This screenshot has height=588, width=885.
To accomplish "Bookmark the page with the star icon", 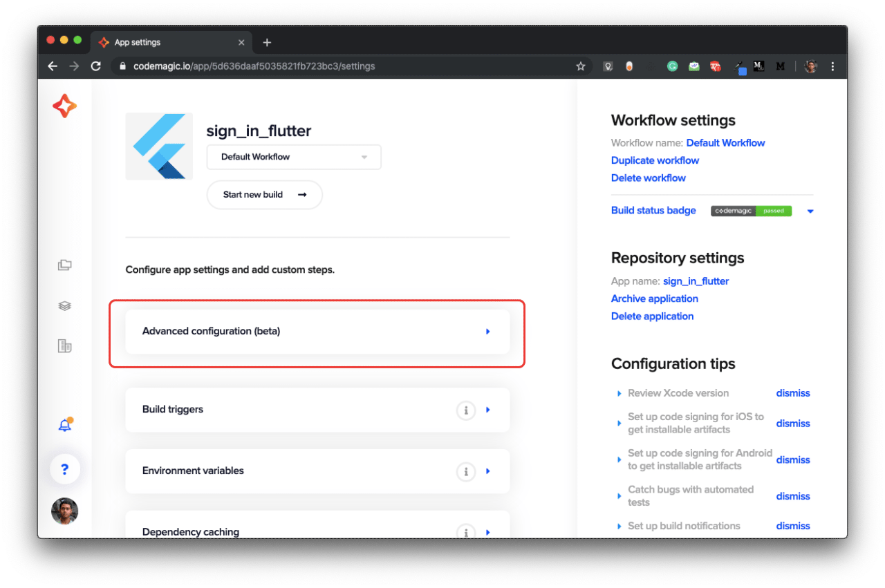I will (581, 66).
